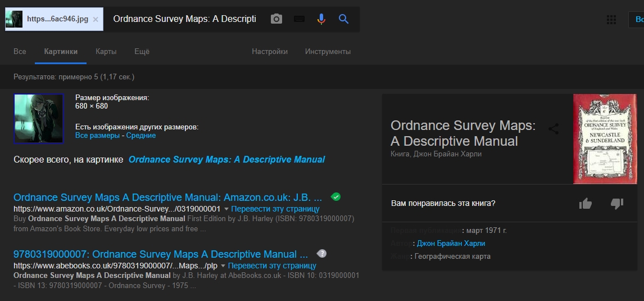Switch to the Карты tab
644x301 pixels.
106,52
